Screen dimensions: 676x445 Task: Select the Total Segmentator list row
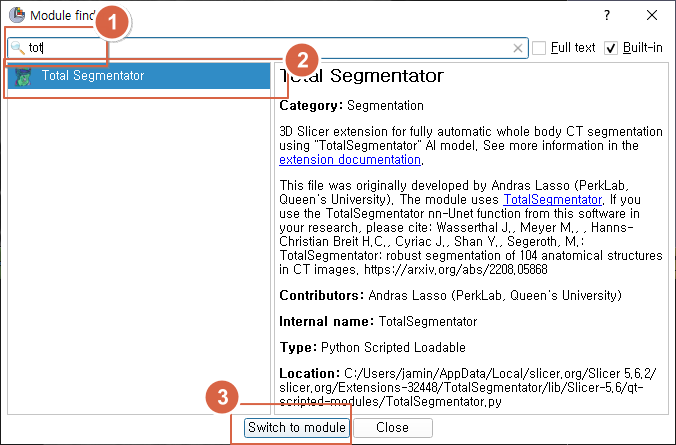pyautogui.click(x=139, y=76)
